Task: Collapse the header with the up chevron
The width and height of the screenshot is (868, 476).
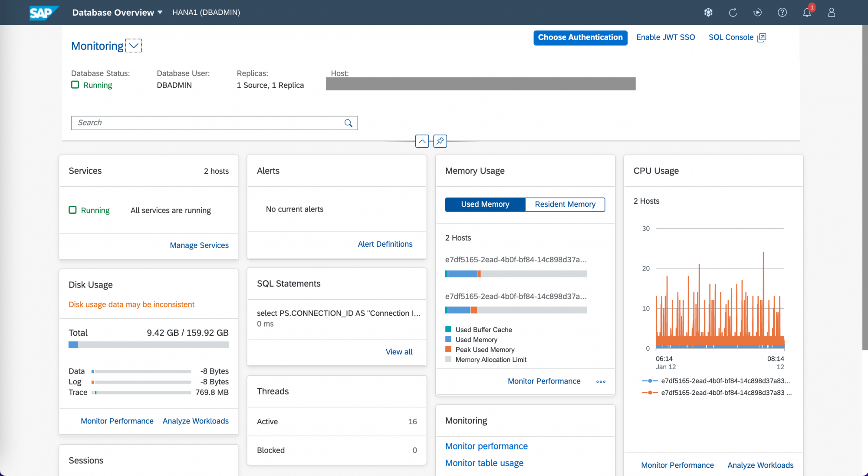Action: pos(422,141)
